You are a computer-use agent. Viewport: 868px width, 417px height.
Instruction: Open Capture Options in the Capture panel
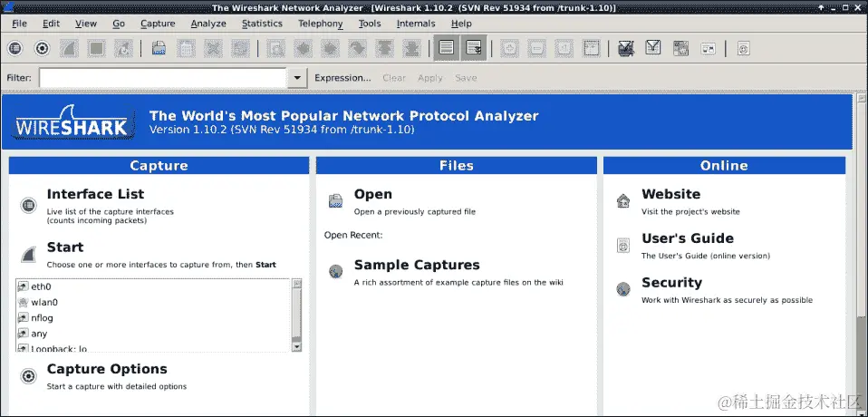click(x=107, y=369)
